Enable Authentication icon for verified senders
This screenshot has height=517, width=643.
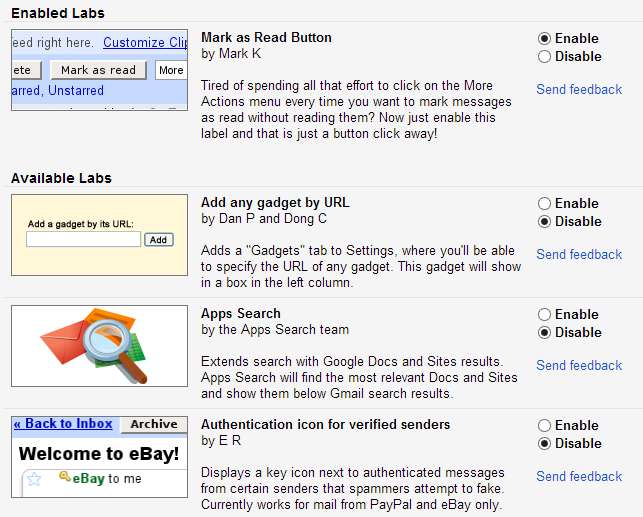pyautogui.click(x=545, y=426)
